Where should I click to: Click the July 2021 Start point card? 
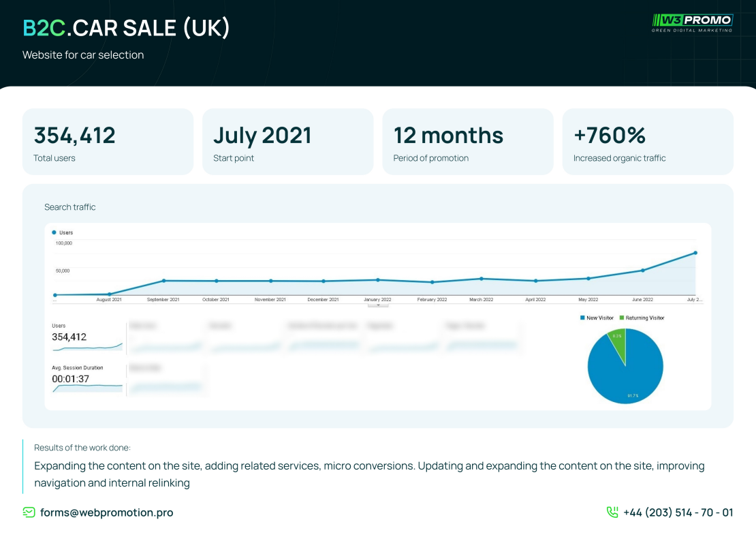pos(288,142)
